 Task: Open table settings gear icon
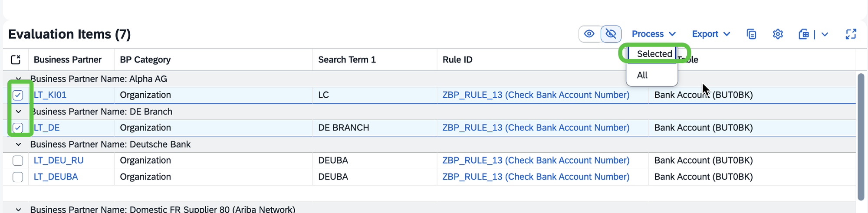(778, 34)
